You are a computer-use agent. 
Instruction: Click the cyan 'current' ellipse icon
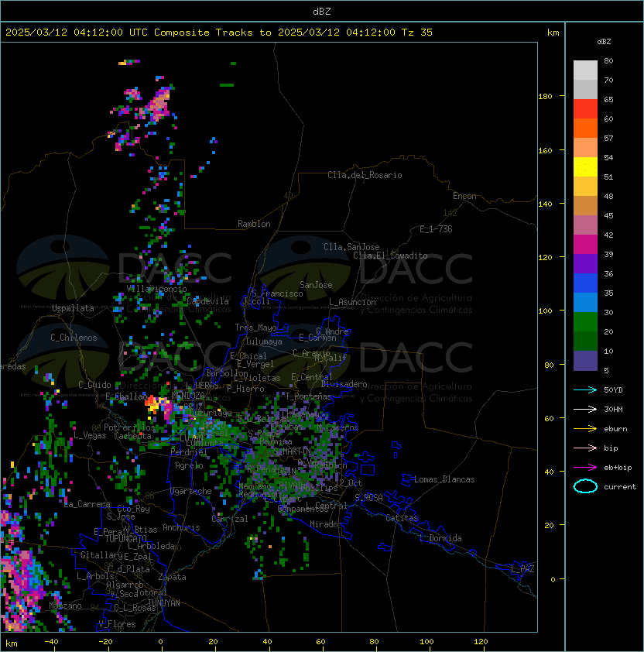coord(585,486)
